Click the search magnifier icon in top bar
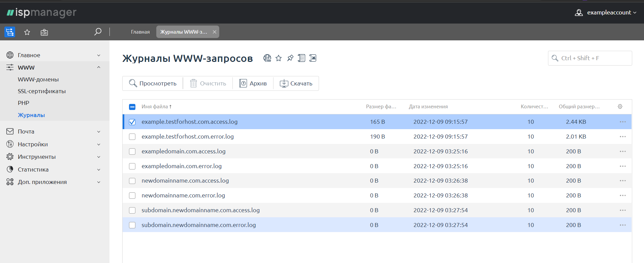 (98, 32)
